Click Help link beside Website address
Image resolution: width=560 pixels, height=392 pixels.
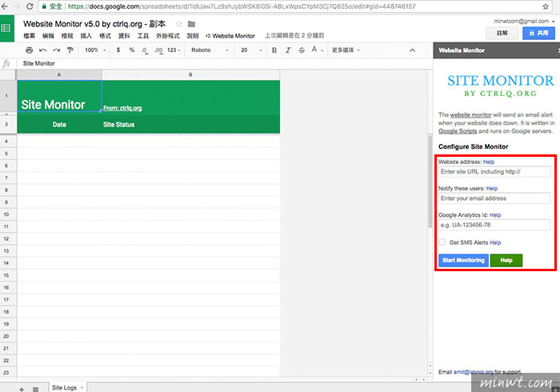pos(489,162)
